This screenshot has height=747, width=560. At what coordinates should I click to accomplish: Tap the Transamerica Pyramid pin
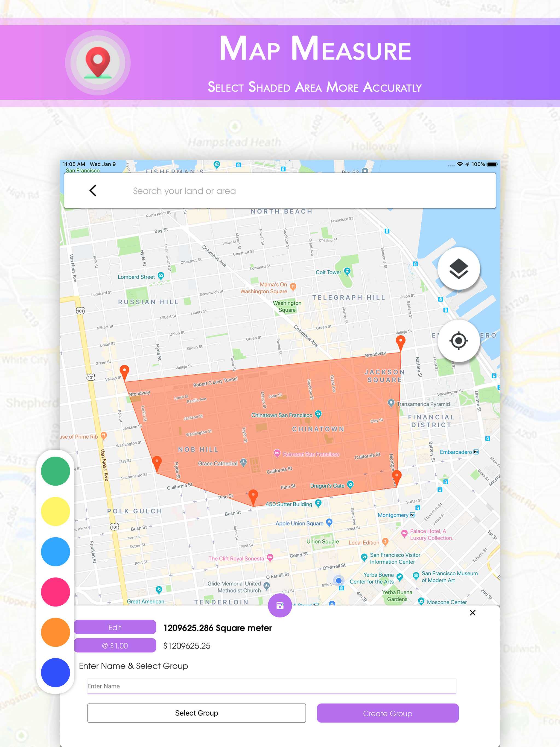pyautogui.click(x=391, y=403)
